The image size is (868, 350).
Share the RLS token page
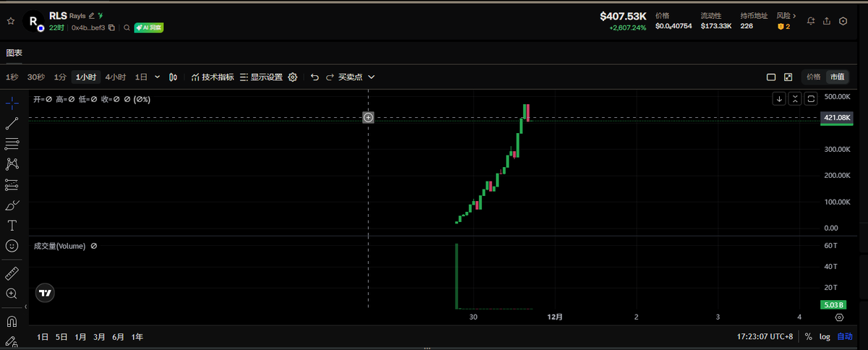(x=827, y=21)
